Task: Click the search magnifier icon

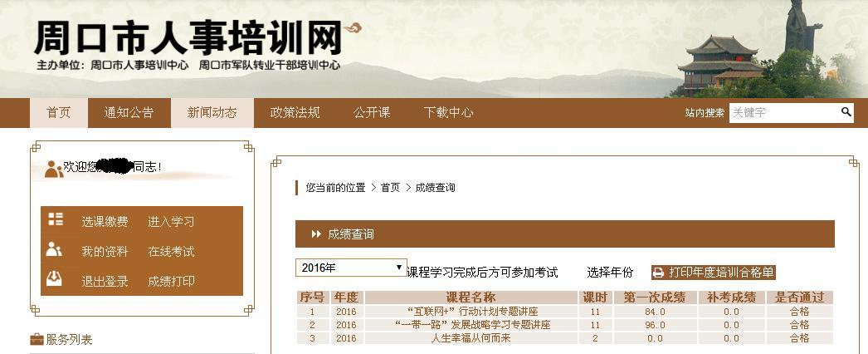Action: 846,112
